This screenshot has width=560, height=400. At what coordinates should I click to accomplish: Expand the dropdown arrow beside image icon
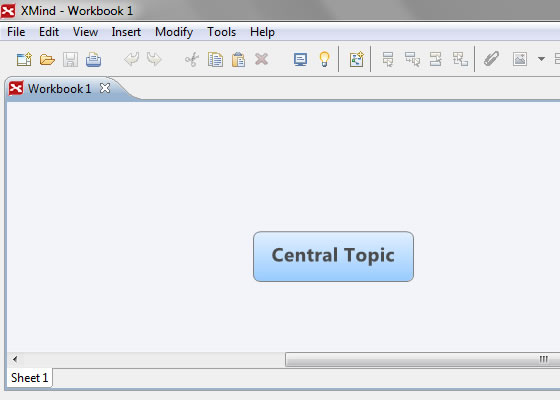click(x=541, y=59)
